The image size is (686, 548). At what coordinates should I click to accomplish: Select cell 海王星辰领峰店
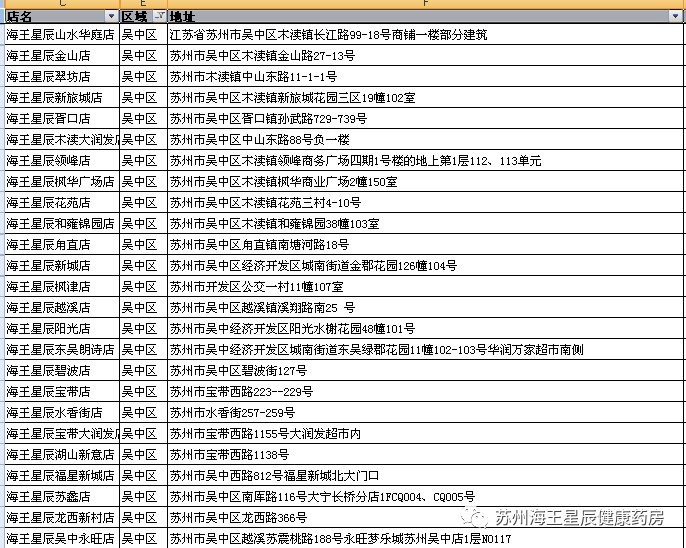click(62, 161)
